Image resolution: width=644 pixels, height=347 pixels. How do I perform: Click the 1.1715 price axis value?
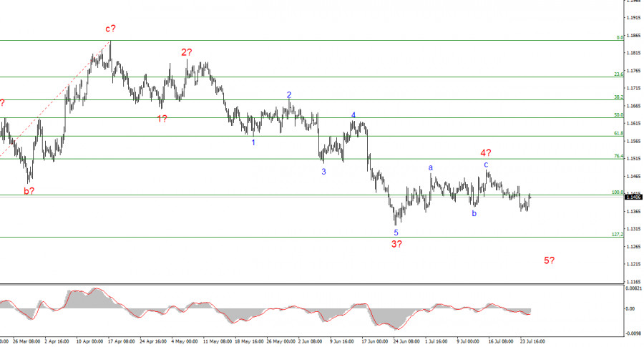633,88
